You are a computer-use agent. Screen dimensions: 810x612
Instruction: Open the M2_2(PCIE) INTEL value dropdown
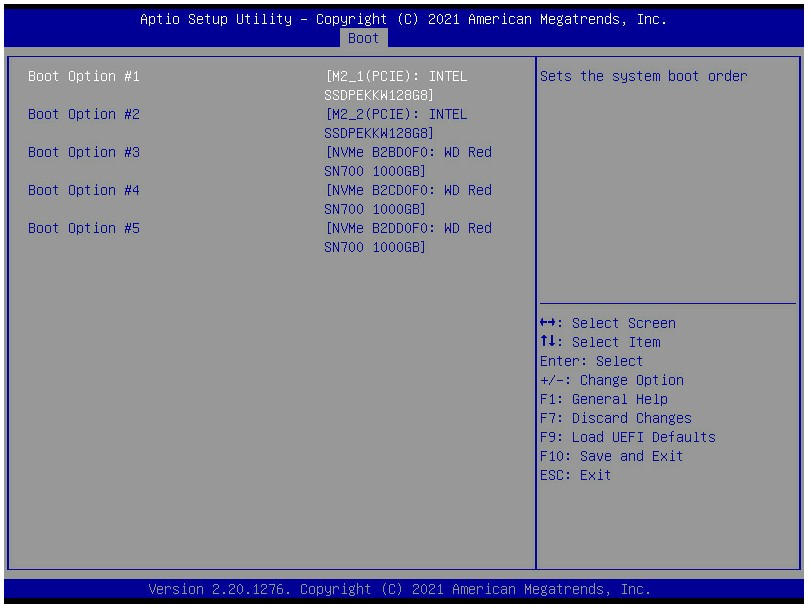(396, 123)
